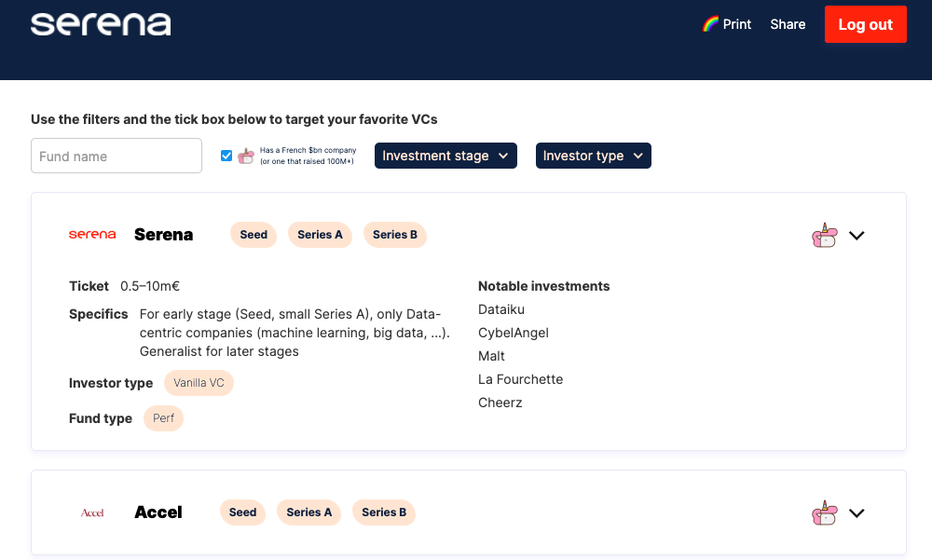This screenshot has width=932, height=560.
Task: Click the unicorn icon on Serena card
Action: coord(825,236)
